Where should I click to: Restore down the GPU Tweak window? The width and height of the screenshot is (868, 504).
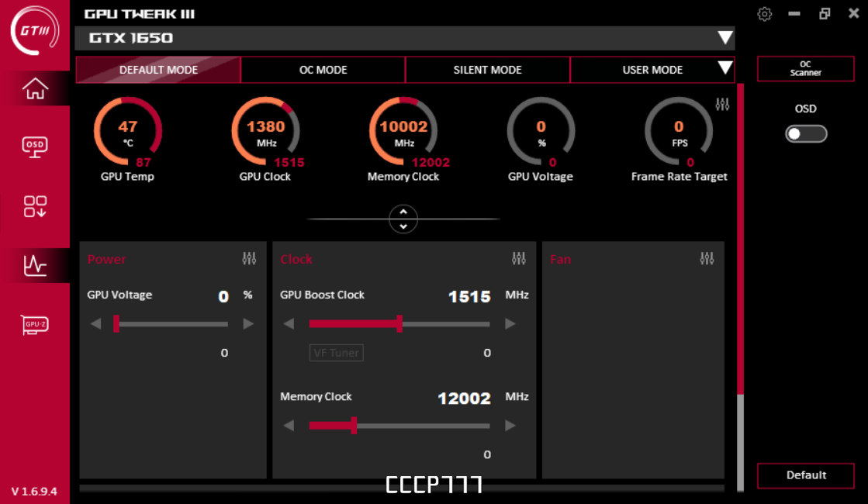pos(825,14)
